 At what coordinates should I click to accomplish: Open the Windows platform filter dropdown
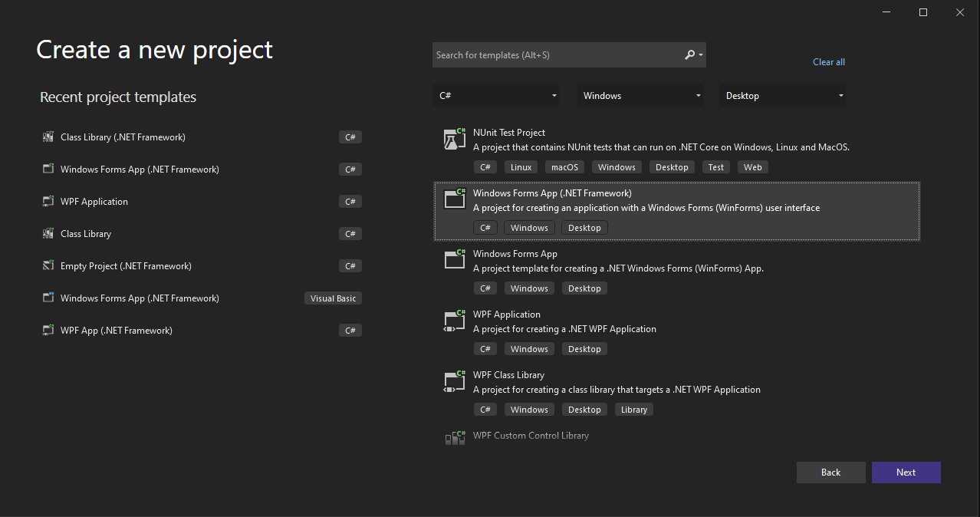point(641,96)
